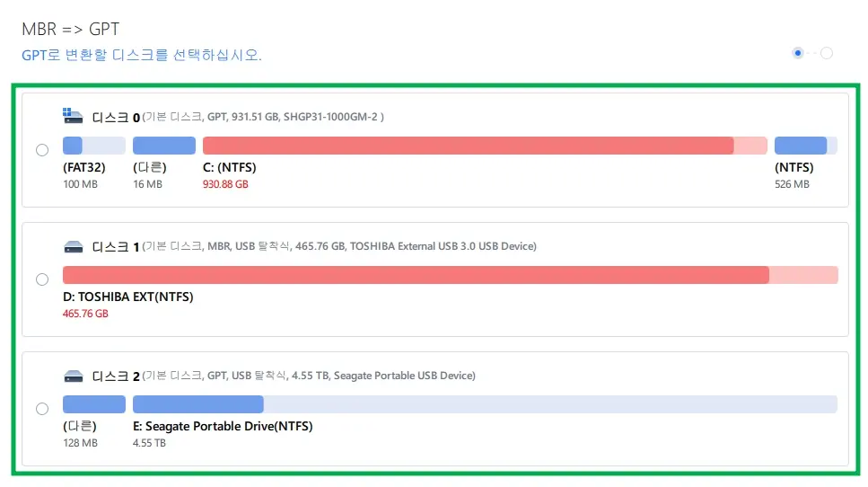
Task: Click the Disk 1 USB drive icon
Action: pos(73,246)
